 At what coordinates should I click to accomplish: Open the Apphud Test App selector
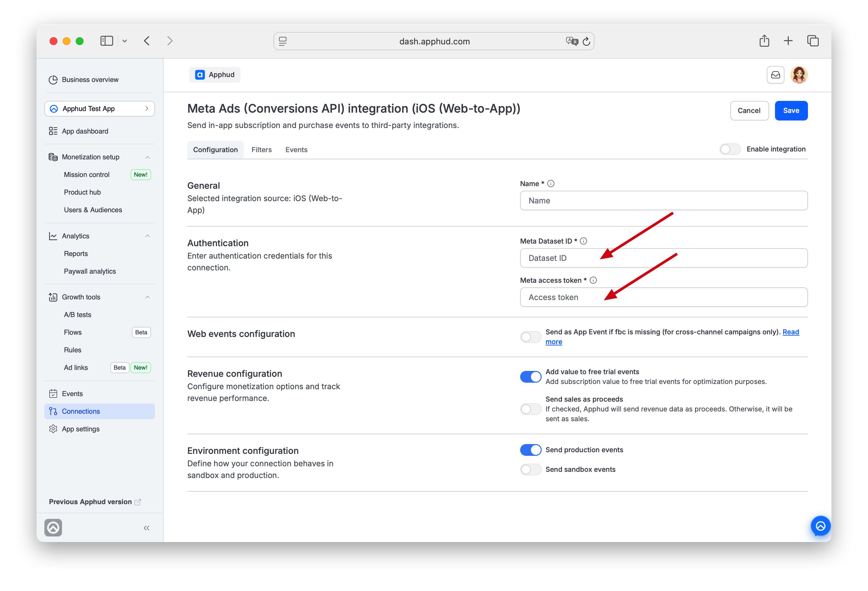(x=99, y=109)
